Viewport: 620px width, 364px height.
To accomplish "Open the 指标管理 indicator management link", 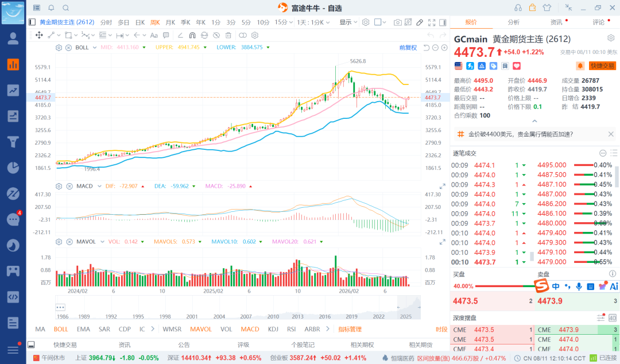I will (350, 329).
